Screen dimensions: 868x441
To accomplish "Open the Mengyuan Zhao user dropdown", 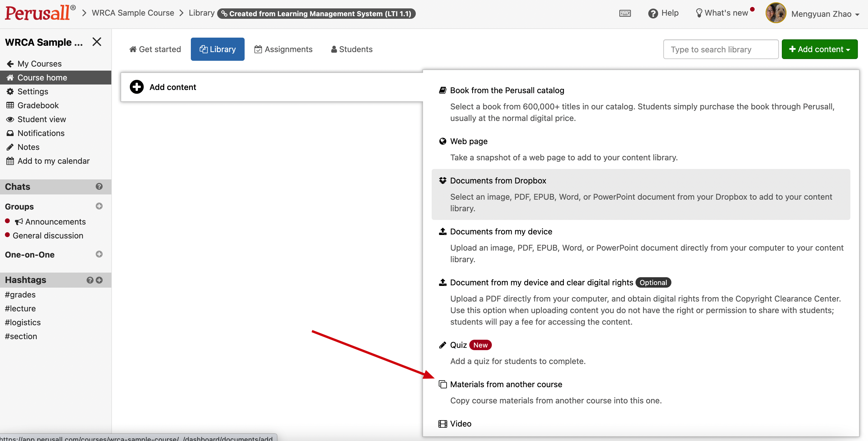I will [825, 14].
